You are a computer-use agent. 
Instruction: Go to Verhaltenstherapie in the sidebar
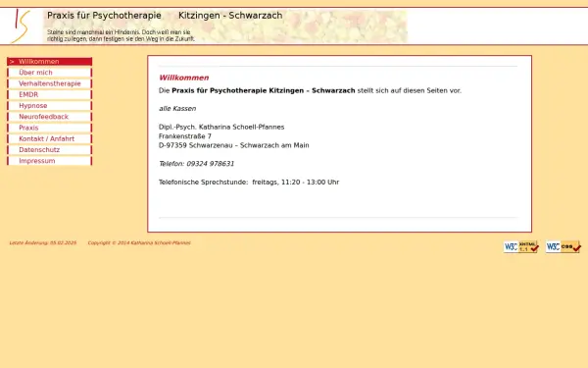tap(50, 83)
